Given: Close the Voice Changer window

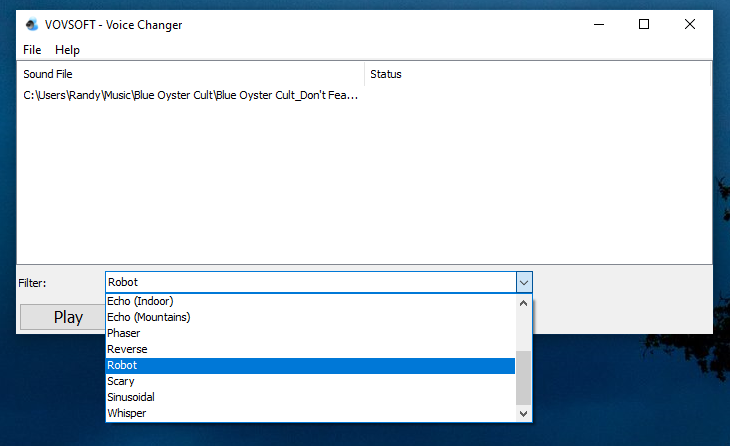Looking at the screenshot, I should [x=689, y=24].
